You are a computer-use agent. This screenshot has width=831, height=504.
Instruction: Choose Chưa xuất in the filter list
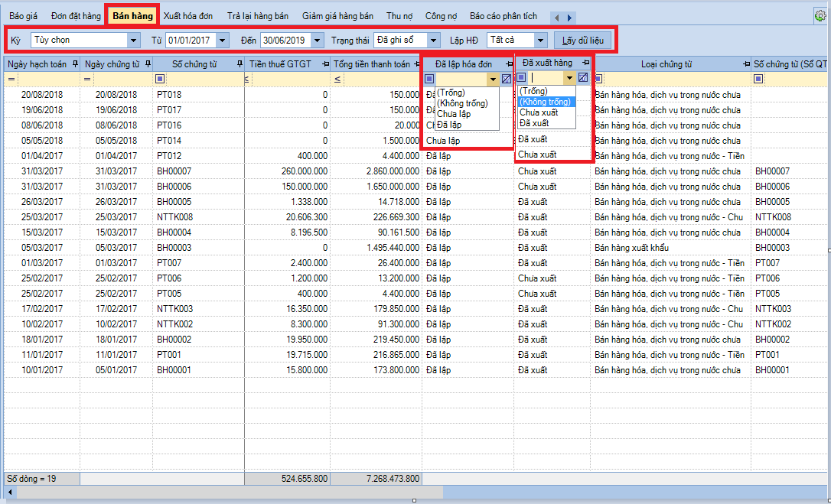(546, 112)
